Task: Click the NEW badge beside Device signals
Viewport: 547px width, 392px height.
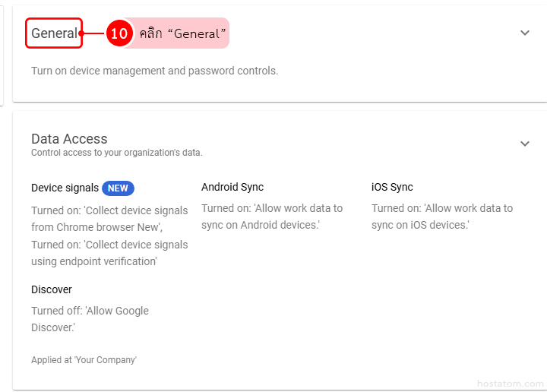Action: (118, 188)
